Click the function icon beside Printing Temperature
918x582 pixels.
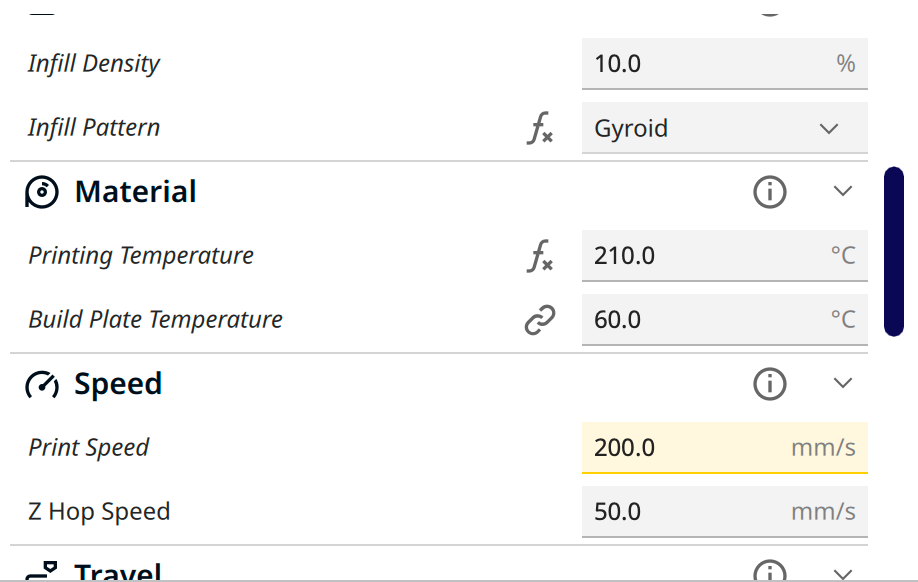[x=540, y=256]
